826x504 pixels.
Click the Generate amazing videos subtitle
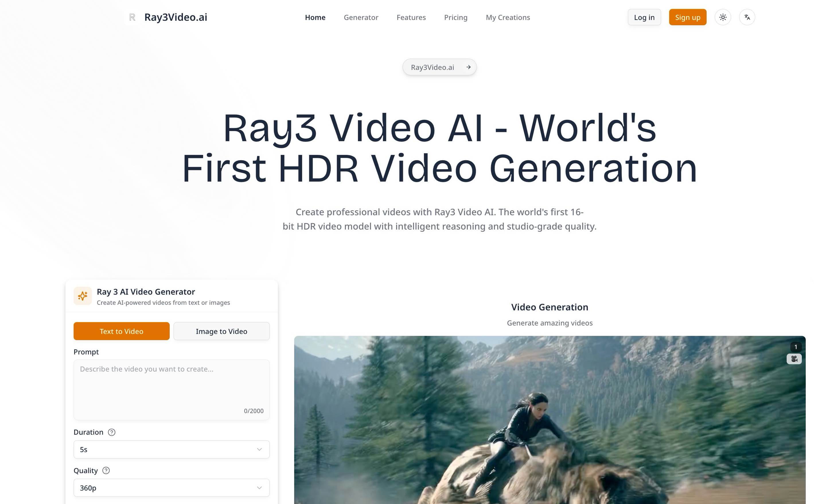(550, 323)
